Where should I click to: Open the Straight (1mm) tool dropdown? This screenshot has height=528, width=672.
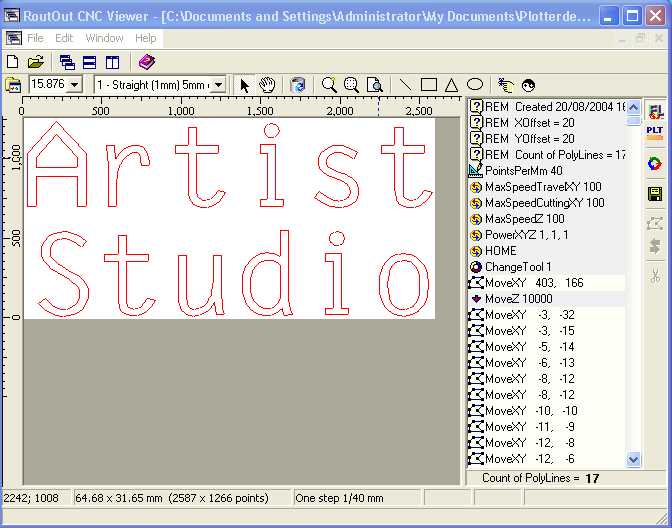[x=219, y=85]
